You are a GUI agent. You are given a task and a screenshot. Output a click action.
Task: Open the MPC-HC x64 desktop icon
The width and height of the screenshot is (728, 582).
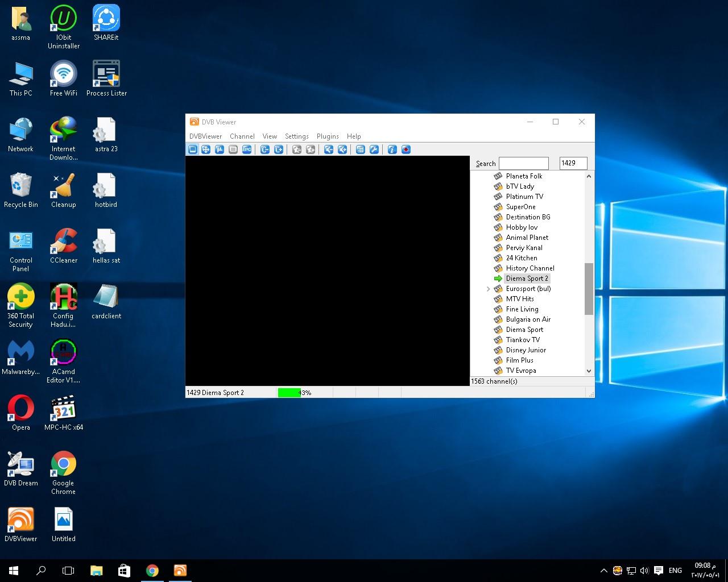coord(64,414)
